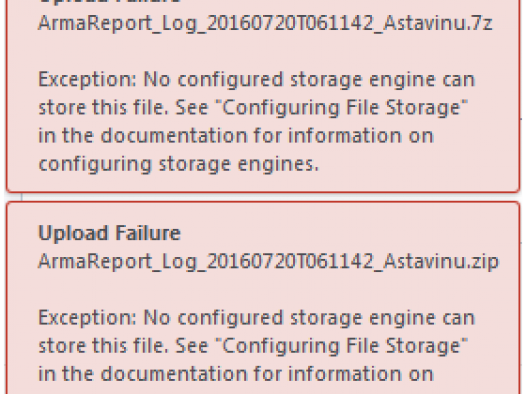Click "Exception:" text in the first notification
The height and width of the screenshot is (394, 526).
tap(88, 80)
